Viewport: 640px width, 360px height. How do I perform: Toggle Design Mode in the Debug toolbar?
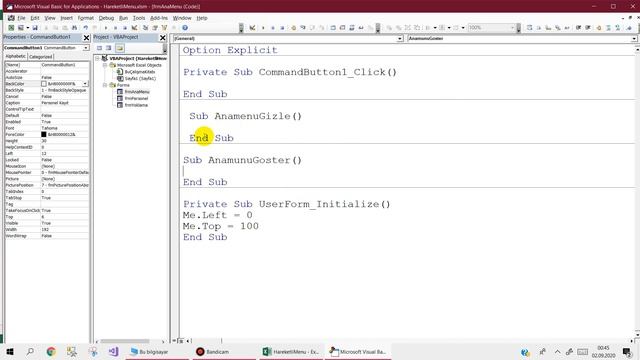[252, 28]
